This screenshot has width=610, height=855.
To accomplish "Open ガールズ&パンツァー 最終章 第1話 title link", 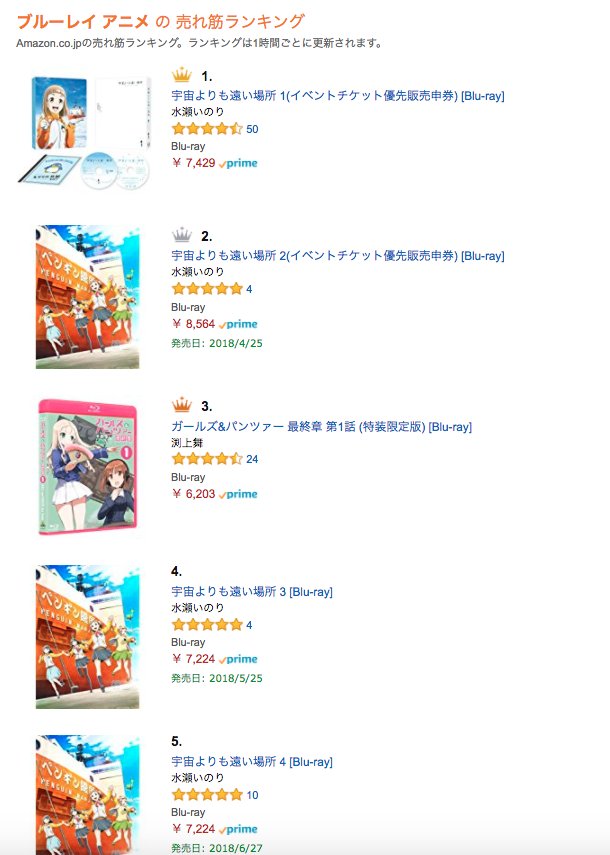I will tap(322, 426).
